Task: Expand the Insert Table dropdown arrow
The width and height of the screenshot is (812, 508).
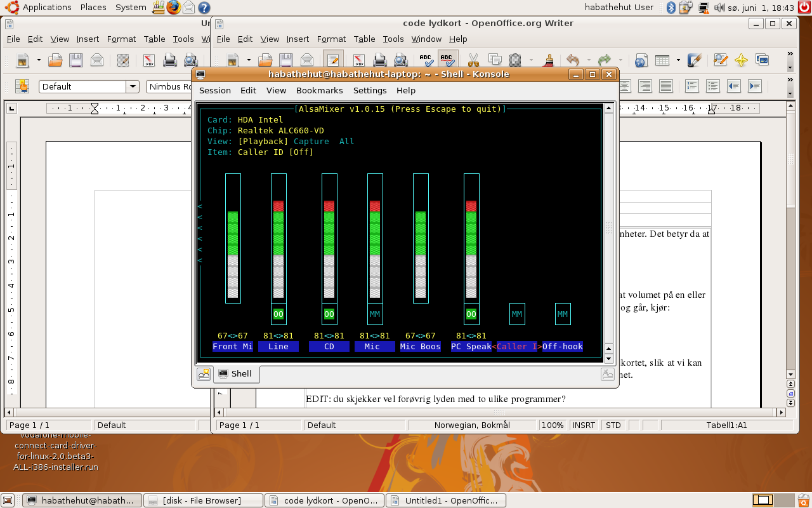Action: pyautogui.click(x=678, y=60)
